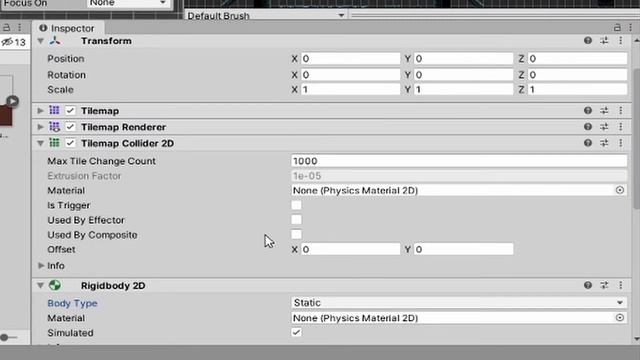Open Tilemap component kebab menu
640x360 pixels.
[621, 110]
